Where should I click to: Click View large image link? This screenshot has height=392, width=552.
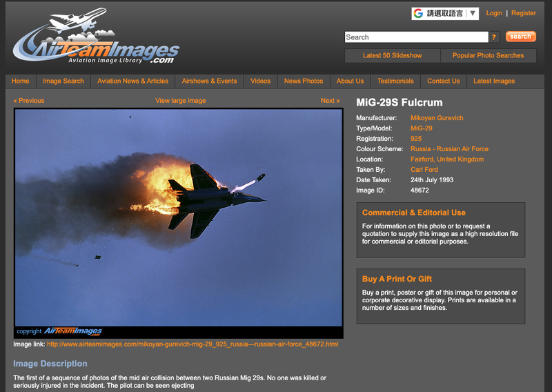[x=180, y=101]
